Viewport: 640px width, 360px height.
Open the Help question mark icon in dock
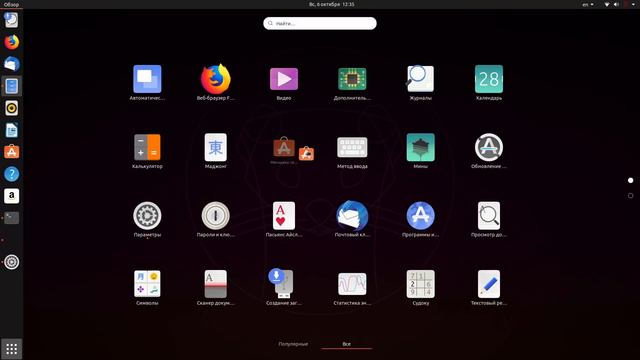[x=11, y=174]
